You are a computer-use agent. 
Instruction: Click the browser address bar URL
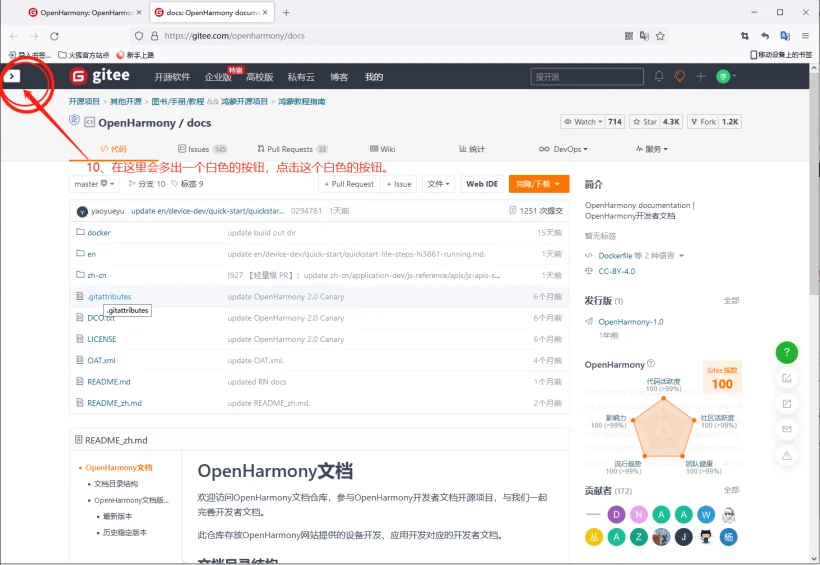(x=234, y=36)
